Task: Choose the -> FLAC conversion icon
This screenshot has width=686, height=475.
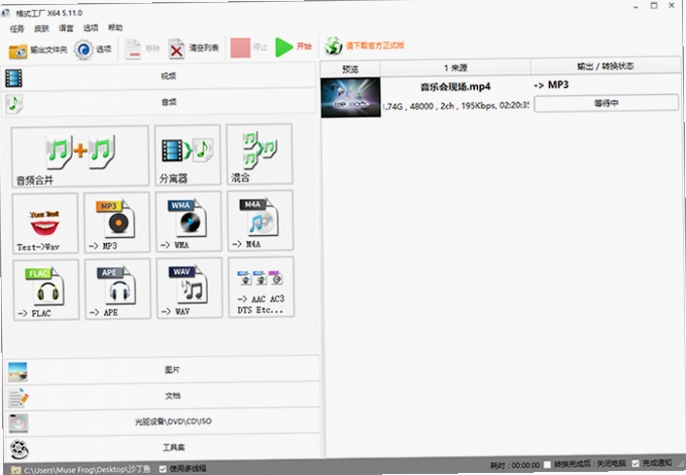Action: [x=46, y=290]
